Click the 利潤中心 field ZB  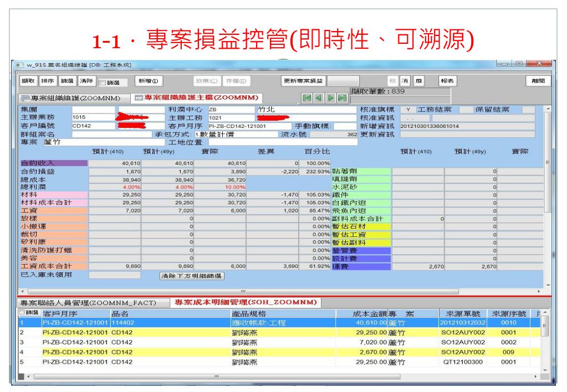pos(232,110)
